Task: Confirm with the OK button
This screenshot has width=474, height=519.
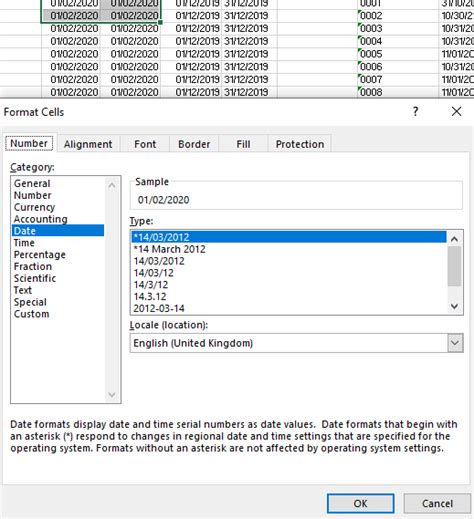Action: coord(360,503)
